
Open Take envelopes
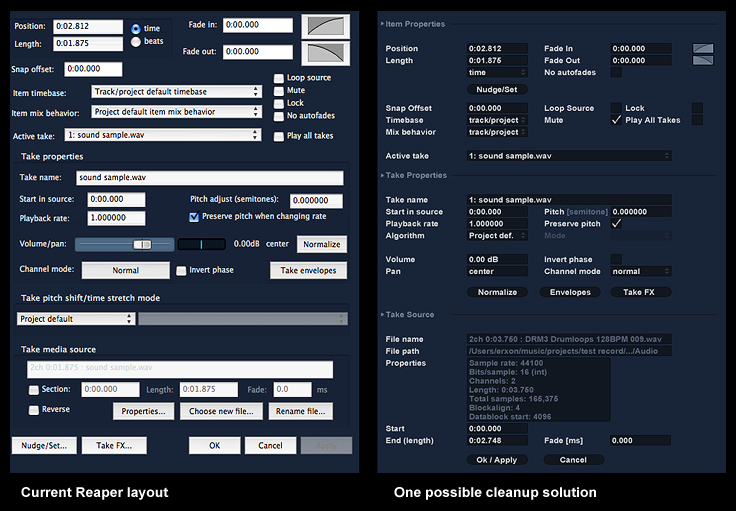[308, 271]
